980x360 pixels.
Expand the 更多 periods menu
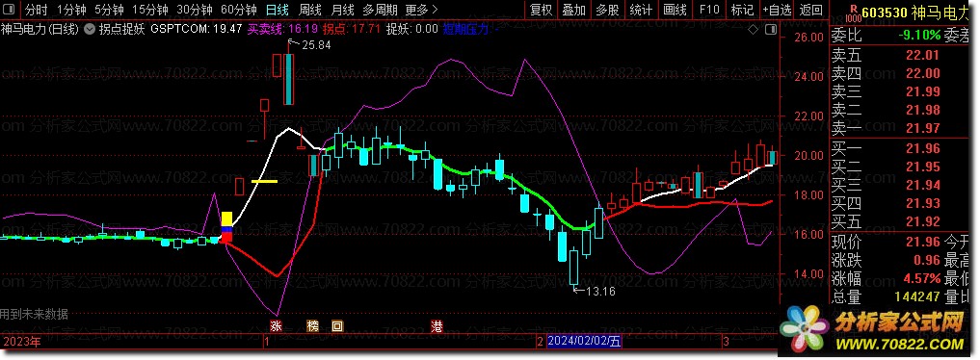pyautogui.click(x=421, y=10)
